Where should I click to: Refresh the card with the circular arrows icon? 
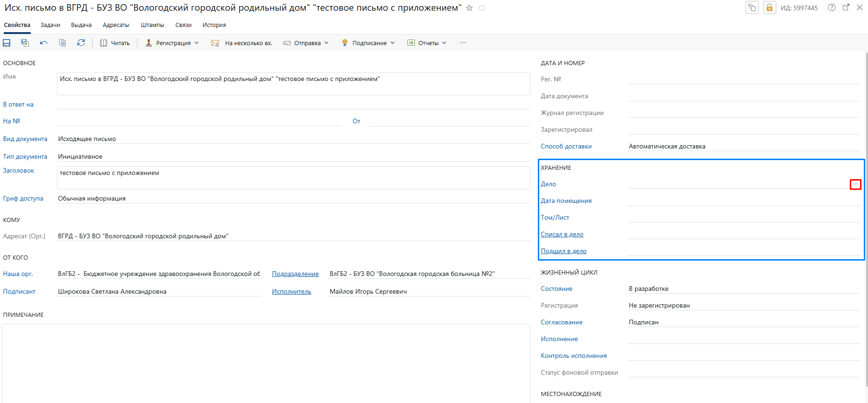tap(81, 43)
